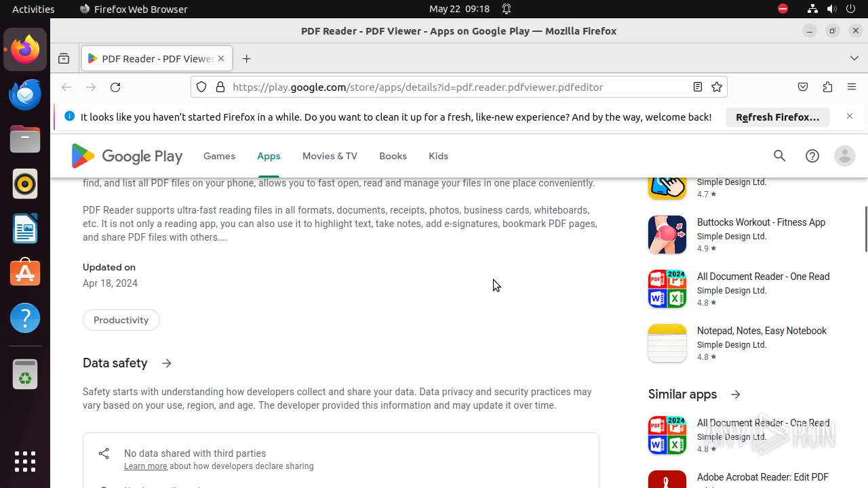The width and height of the screenshot is (868, 488).
Task: Click the 'Similar apps' heading
Action: pos(682,394)
